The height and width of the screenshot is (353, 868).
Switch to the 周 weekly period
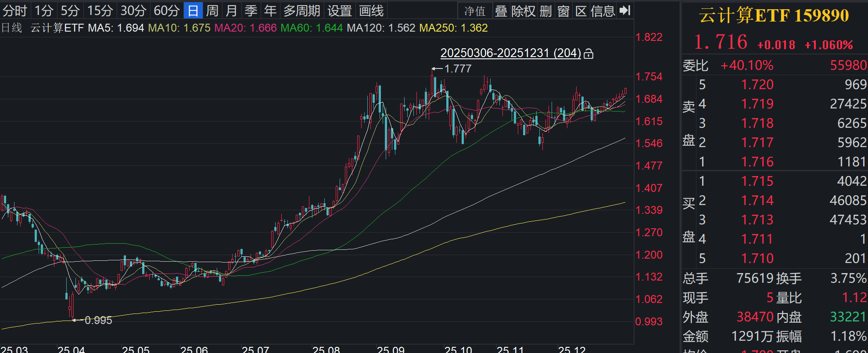tap(212, 11)
